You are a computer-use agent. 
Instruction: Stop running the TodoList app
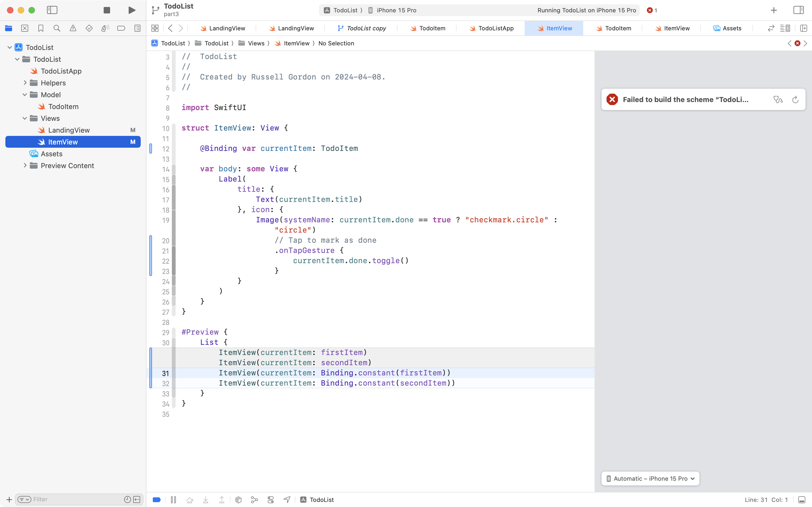pyautogui.click(x=107, y=10)
